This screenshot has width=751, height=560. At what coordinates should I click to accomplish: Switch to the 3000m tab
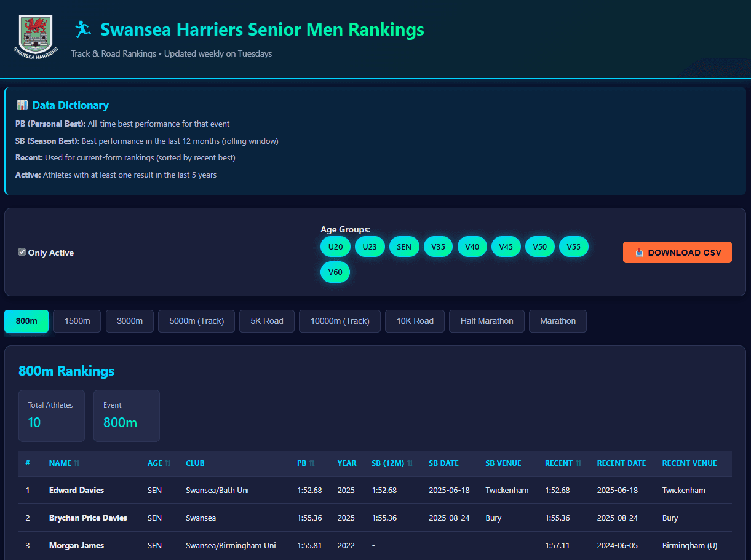(130, 321)
